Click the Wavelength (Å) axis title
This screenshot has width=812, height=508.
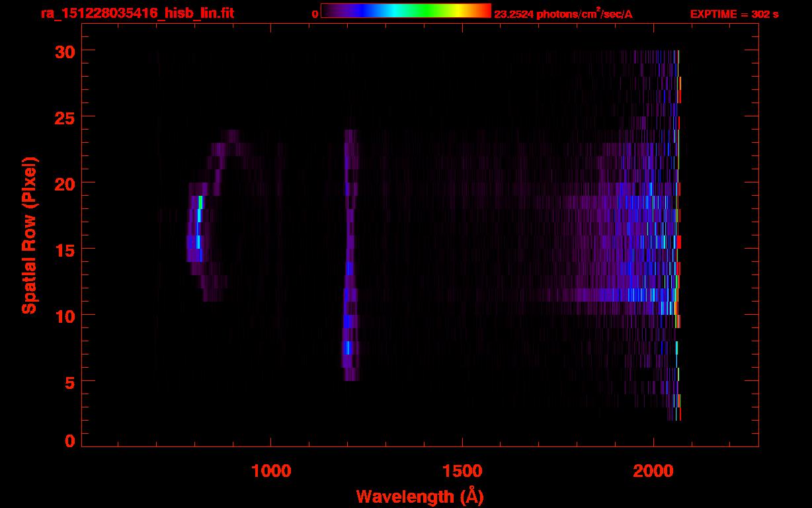click(x=420, y=496)
